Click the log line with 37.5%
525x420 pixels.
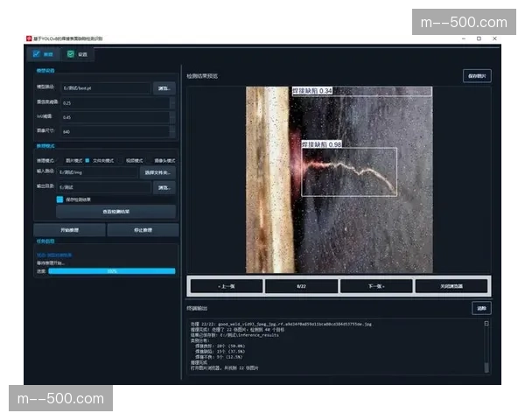[220, 352]
